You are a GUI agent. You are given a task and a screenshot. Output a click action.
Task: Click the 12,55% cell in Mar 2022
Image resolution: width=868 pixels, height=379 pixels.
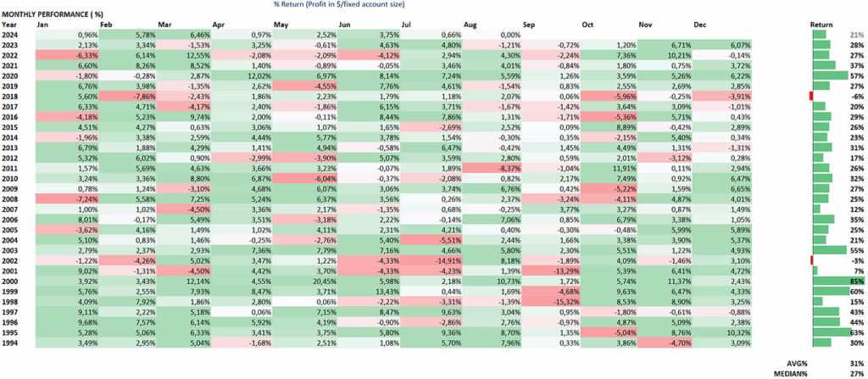pyautogui.click(x=184, y=55)
